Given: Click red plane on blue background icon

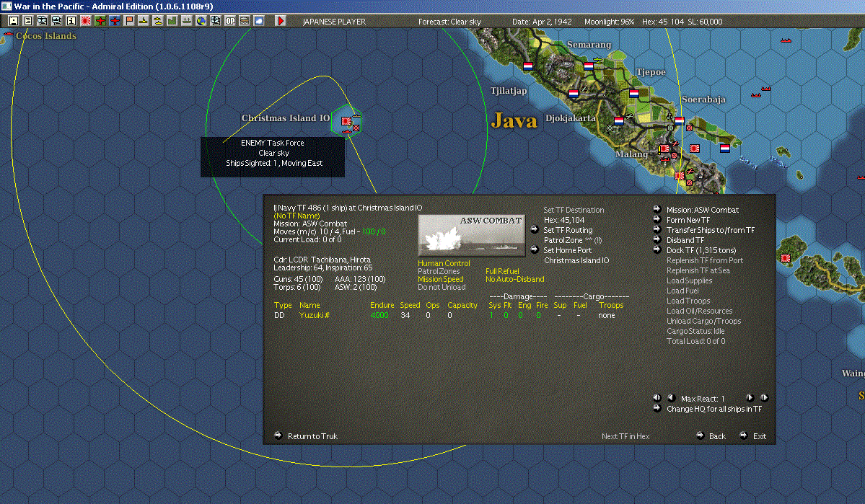Looking at the screenshot, I should [115, 21].
